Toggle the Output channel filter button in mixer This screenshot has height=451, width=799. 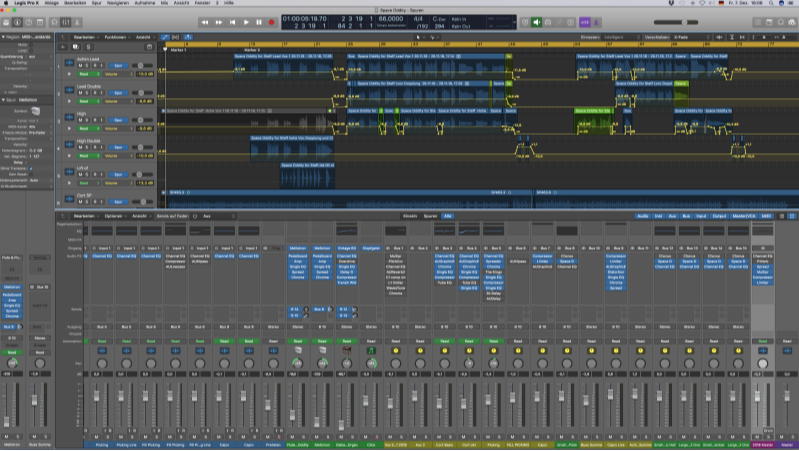720,216
